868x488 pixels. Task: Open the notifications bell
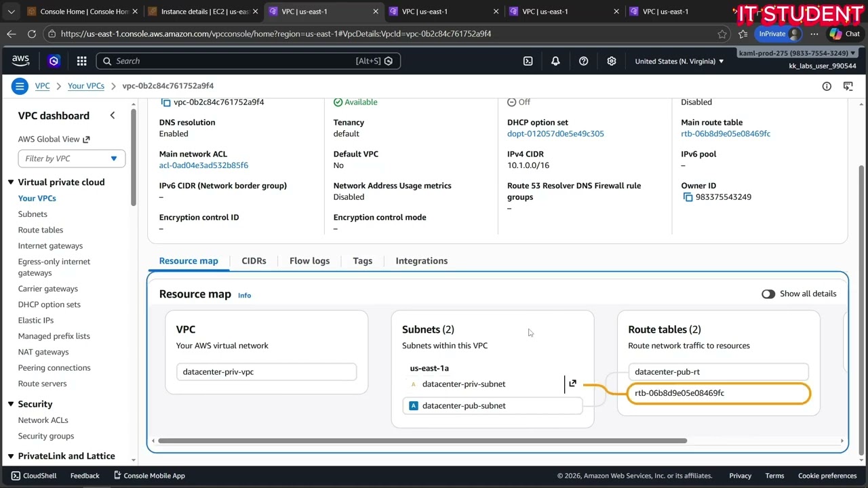point(555,61)
